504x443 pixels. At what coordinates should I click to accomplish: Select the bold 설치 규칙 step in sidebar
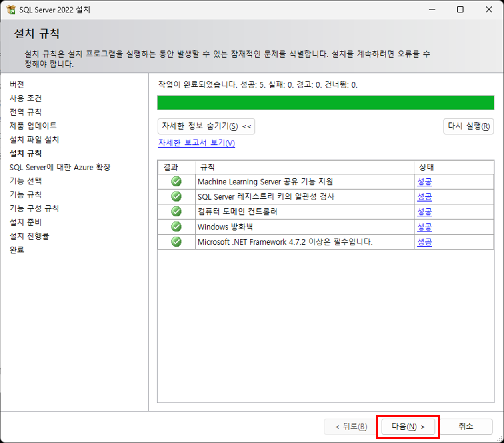tap(26, 153)
